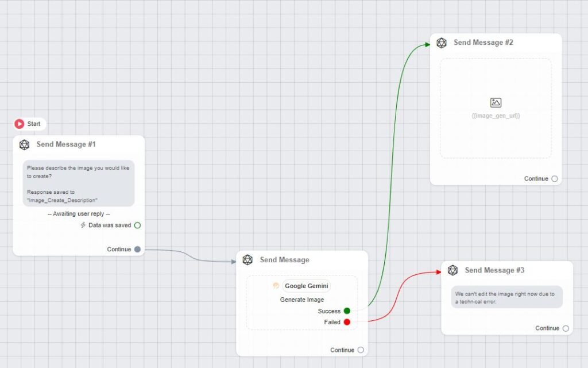
Task: Open the Send Message #3 title
Action: (x=494, y=270)
